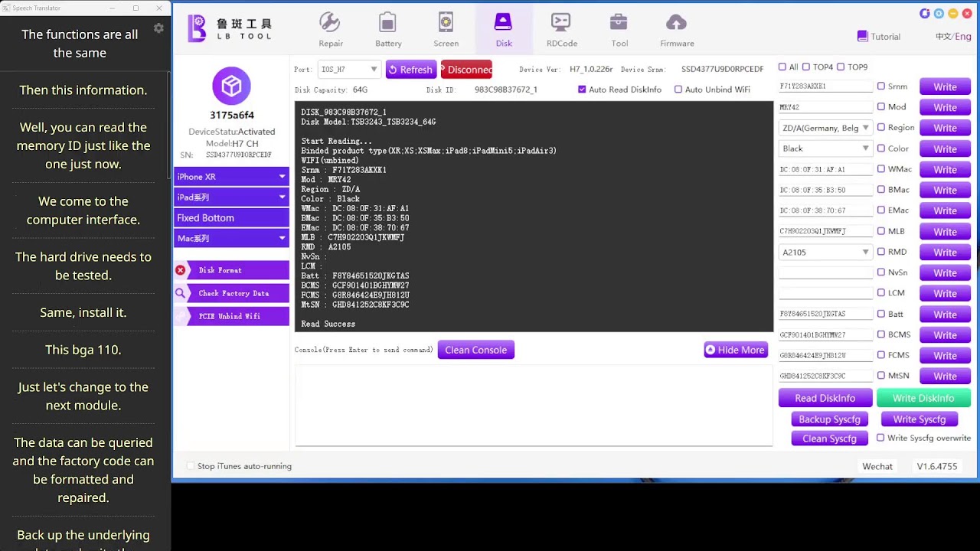Click the Srnm input field
980x551 pixels.
click(x=825, y=86)
